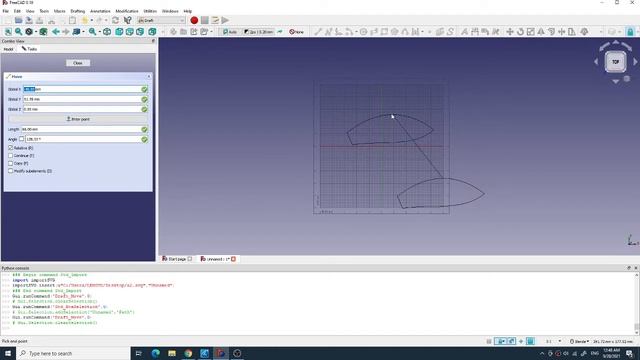This screenshot has width=640, height=360.
Task: Switch to the Model tab
Action: point(8,49)
